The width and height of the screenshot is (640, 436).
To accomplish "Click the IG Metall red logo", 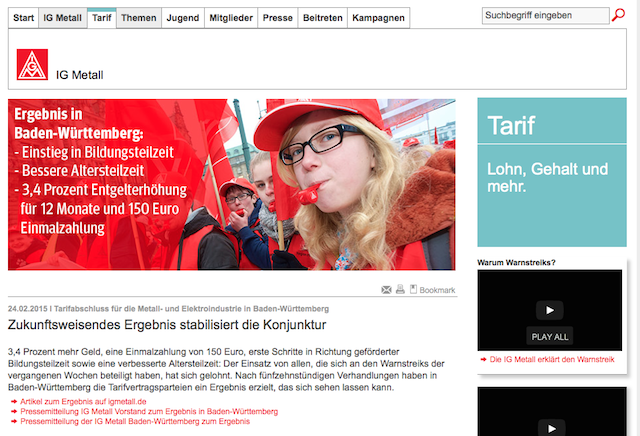I will click(x=32, y=65).
